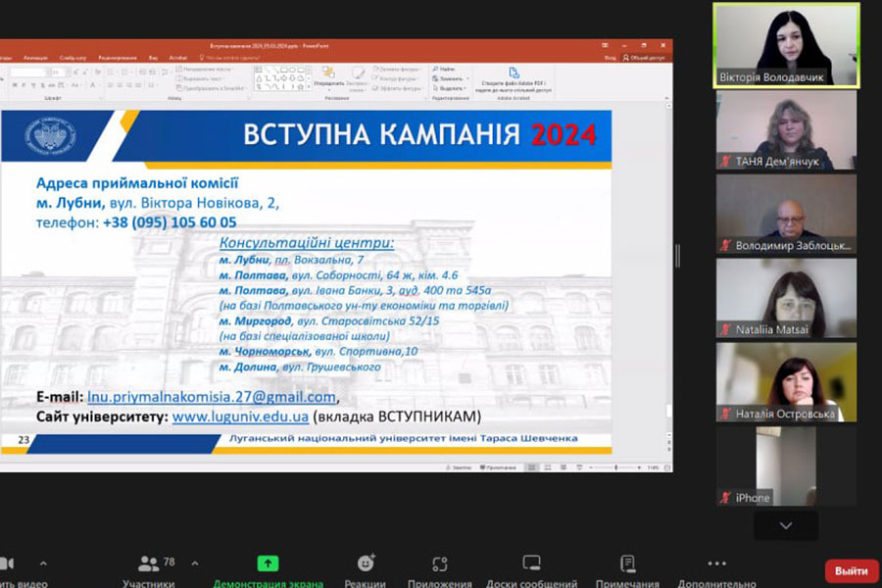
Task: Show more participants with the gallery down chevron
Action: 786,525
